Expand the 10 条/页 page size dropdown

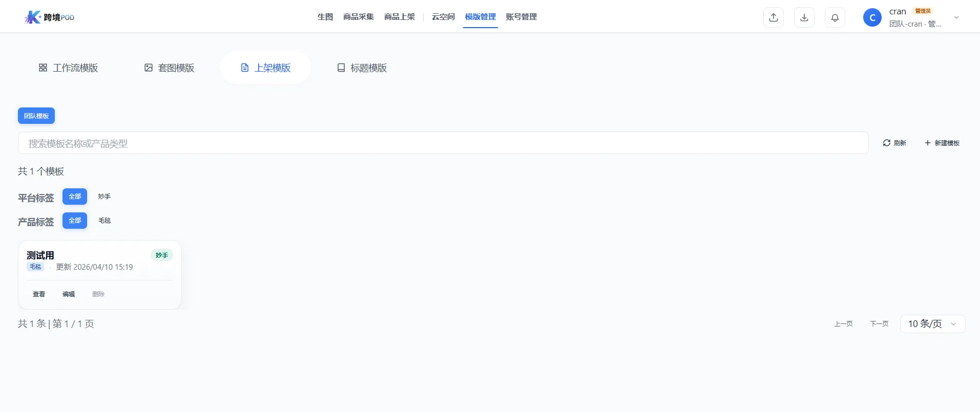pyautogui.click(x=932, y=324)
